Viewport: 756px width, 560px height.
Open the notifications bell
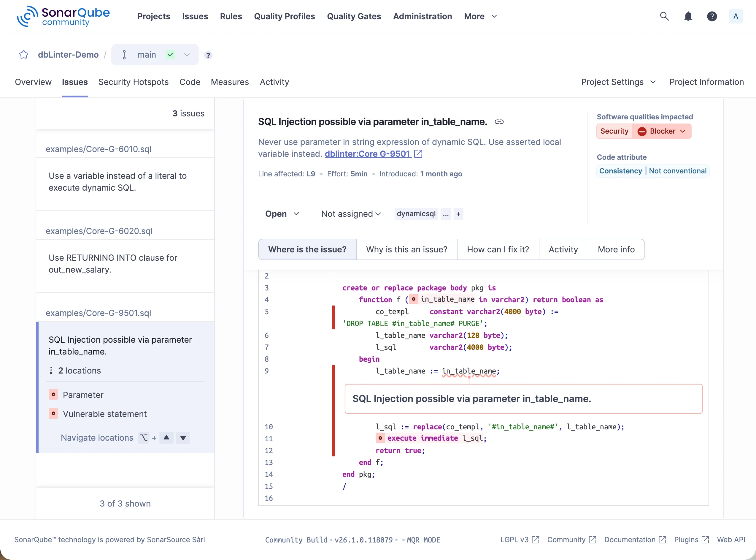coord(688,16)
